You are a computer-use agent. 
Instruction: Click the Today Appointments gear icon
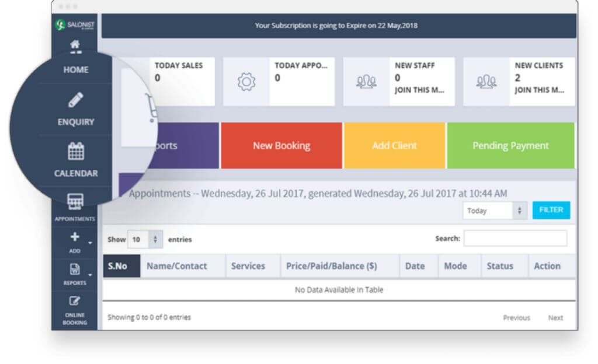(246, 82)
